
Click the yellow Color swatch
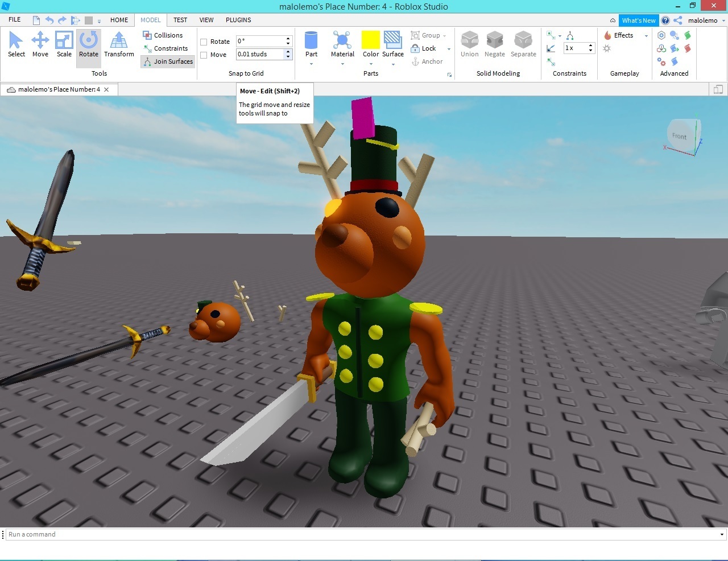(x=371, y=40)
